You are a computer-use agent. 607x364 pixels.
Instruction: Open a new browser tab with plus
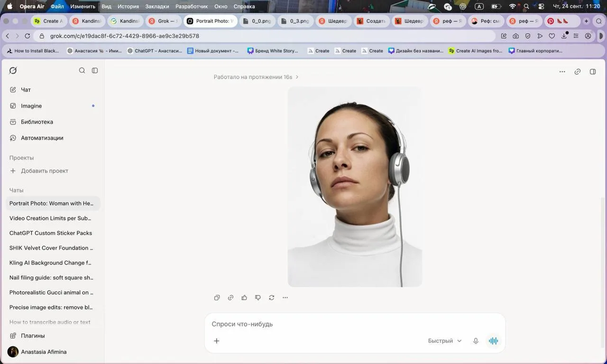(586, 21)
